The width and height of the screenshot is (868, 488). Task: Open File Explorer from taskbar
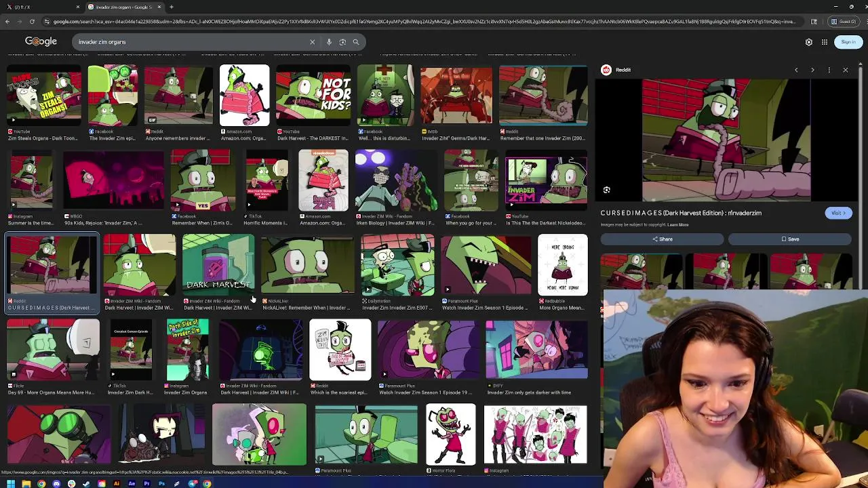26,483
